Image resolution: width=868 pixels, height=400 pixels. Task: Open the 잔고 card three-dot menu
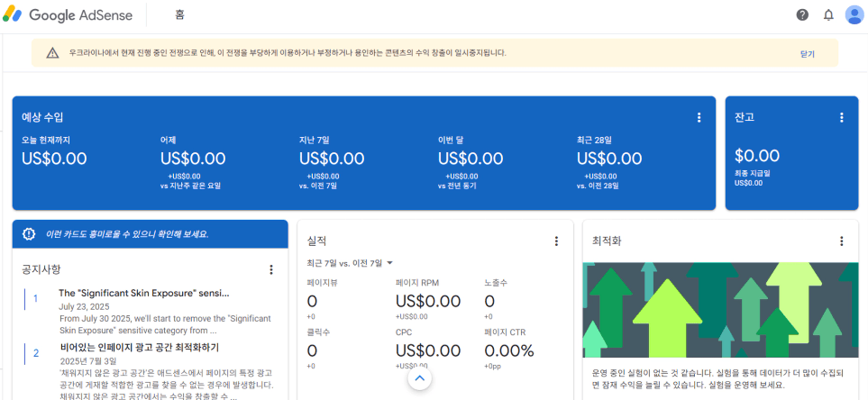(x=841, y=117)
